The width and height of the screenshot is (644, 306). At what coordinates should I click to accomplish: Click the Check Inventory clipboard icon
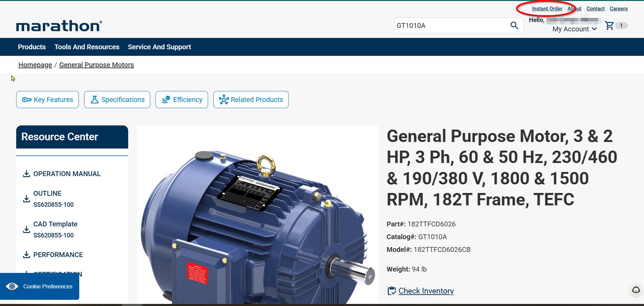[x=391, y=291]
